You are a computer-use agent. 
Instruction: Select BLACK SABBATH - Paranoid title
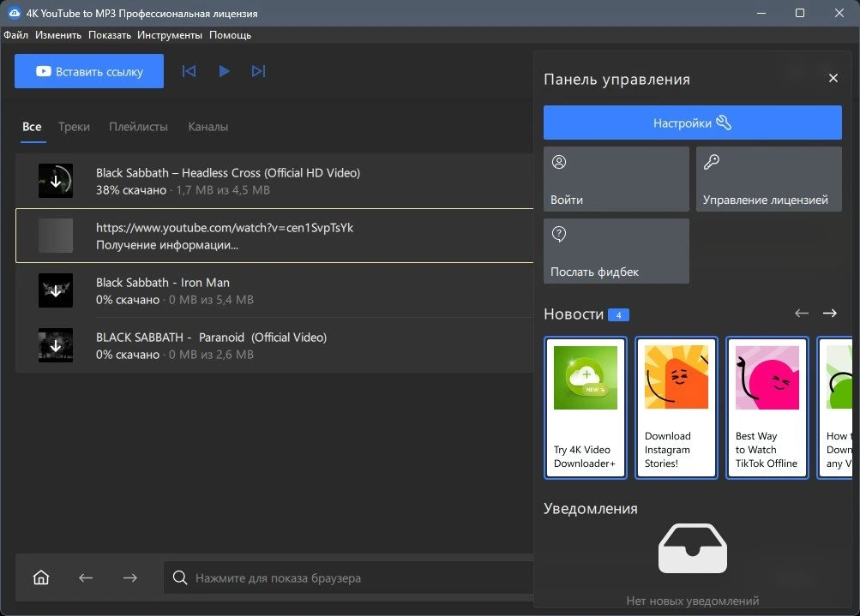211,337
